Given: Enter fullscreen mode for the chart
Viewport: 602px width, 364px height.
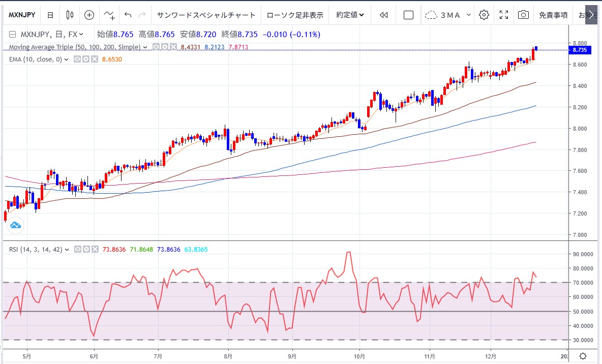Looking at the screenshot, I should click(x=503, y=15).
